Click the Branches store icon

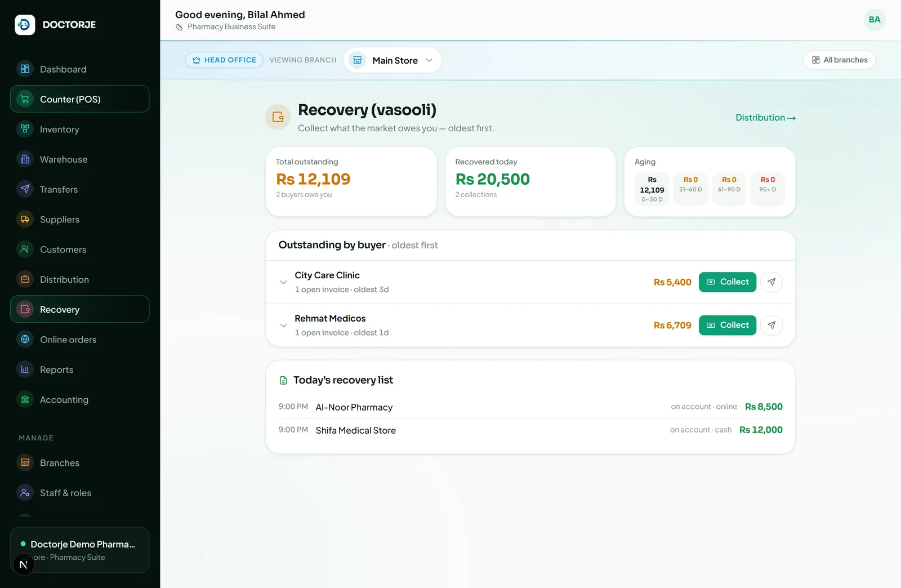(x=25, y=463)
